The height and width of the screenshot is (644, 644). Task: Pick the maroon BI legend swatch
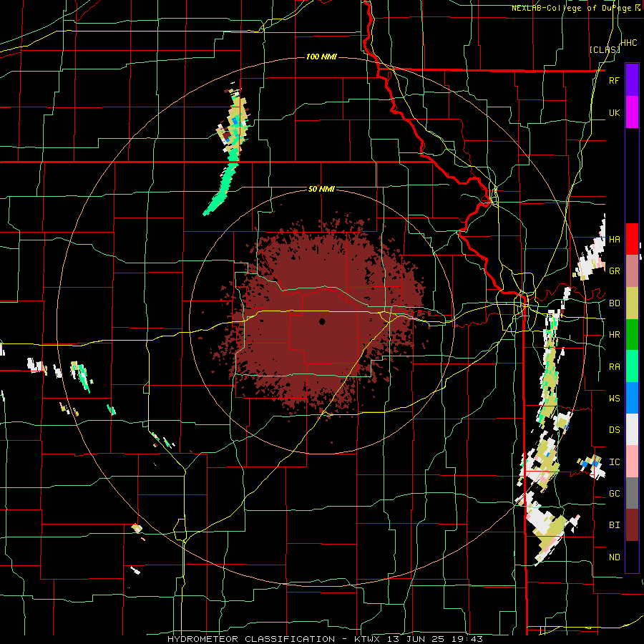632,525
